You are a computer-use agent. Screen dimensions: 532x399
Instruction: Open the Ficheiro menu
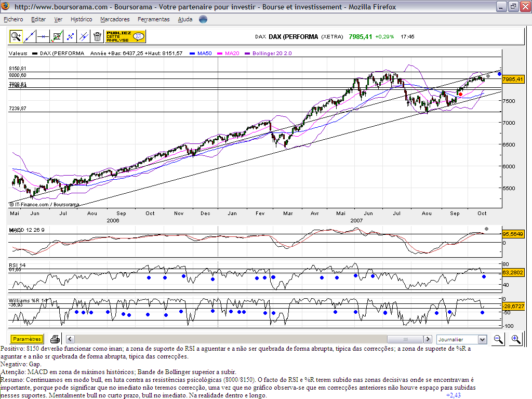(x=14, y=19)
